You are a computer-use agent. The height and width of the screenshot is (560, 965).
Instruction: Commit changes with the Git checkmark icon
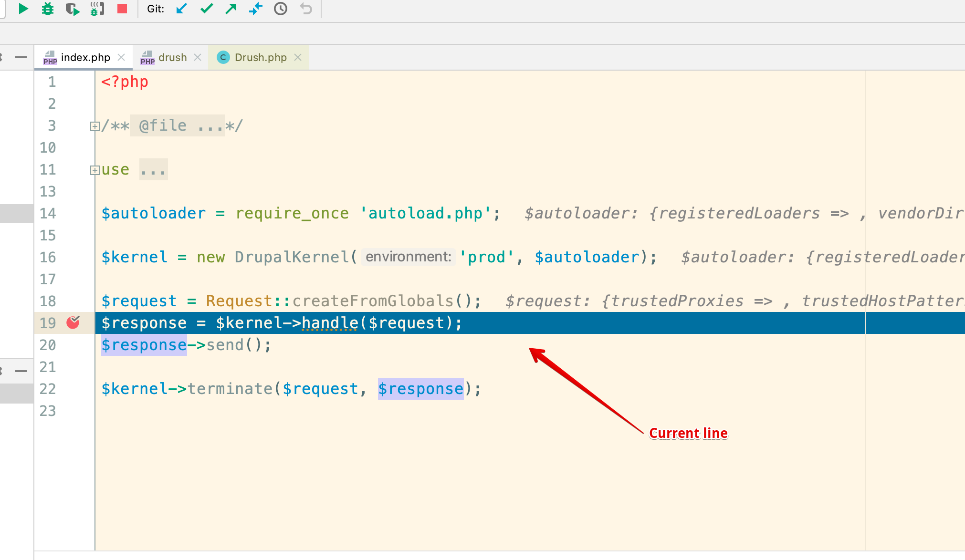207,9
